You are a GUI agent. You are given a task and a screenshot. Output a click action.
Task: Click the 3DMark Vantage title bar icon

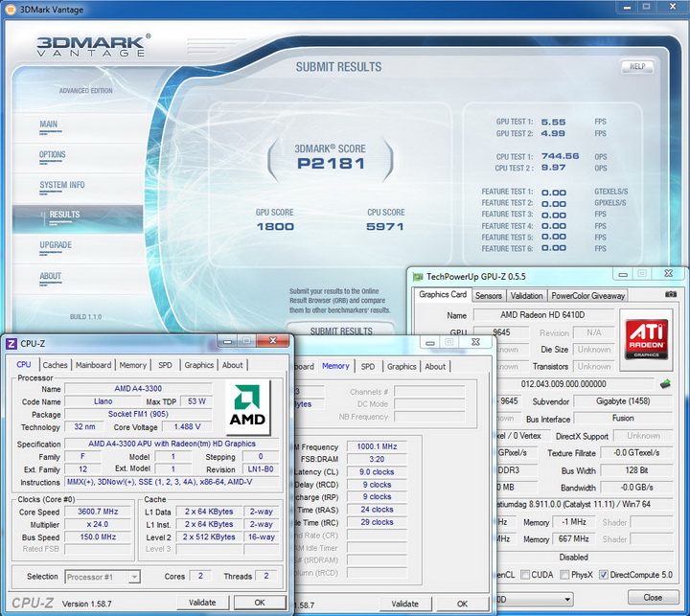point(9,9)
